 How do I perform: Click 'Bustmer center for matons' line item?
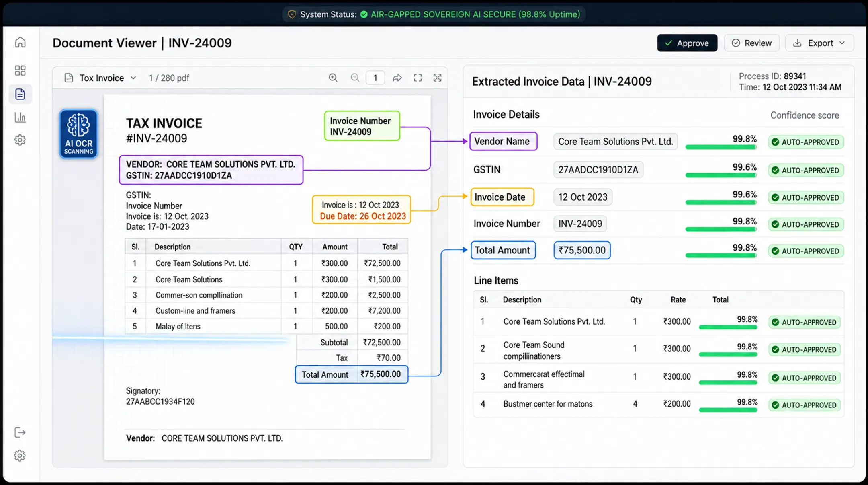548,404
